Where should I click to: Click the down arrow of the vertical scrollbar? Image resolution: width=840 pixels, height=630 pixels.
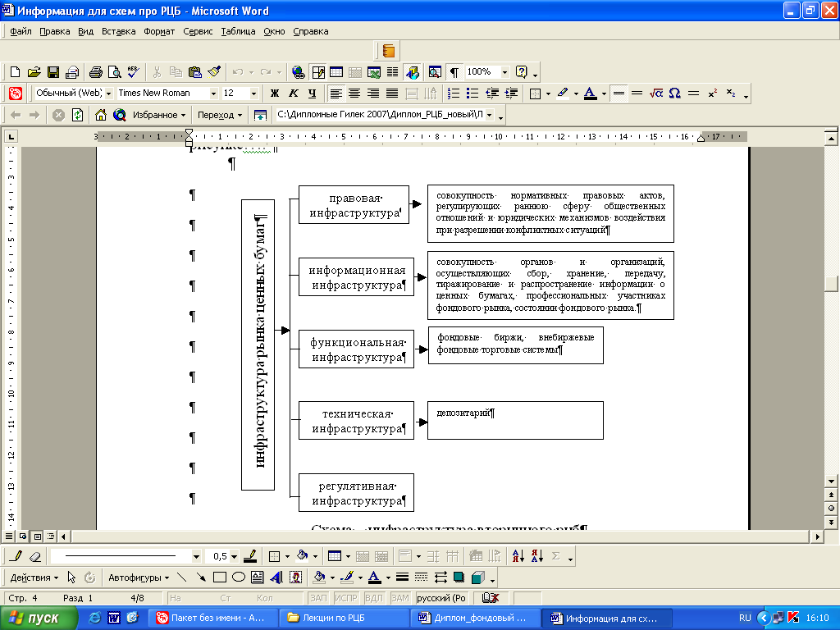point(831,481)
